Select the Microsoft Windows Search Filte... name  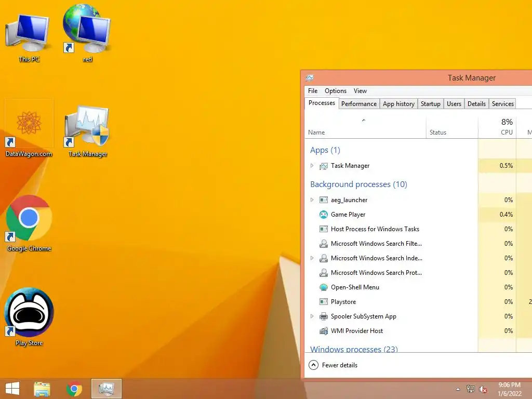(x=376, y=244)
